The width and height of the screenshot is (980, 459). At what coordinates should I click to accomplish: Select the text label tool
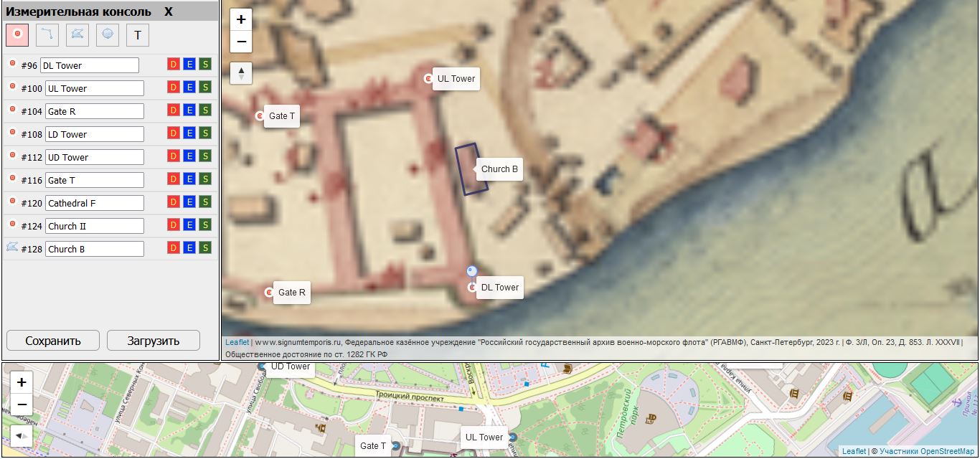(x=138, y=34)
